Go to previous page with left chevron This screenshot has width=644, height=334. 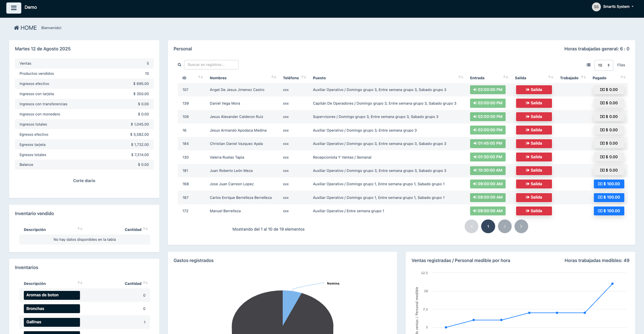coord(471,227)
